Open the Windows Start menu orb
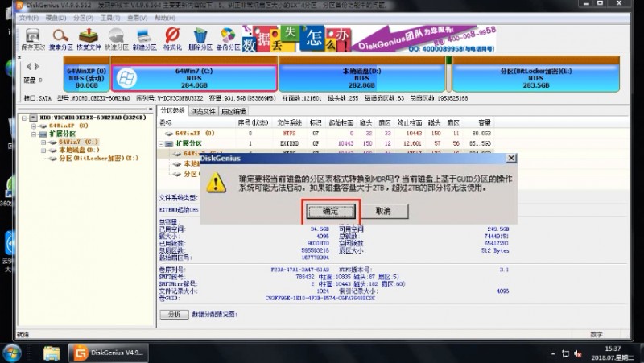This screenshot has width=644, height=363. [12, 353]
